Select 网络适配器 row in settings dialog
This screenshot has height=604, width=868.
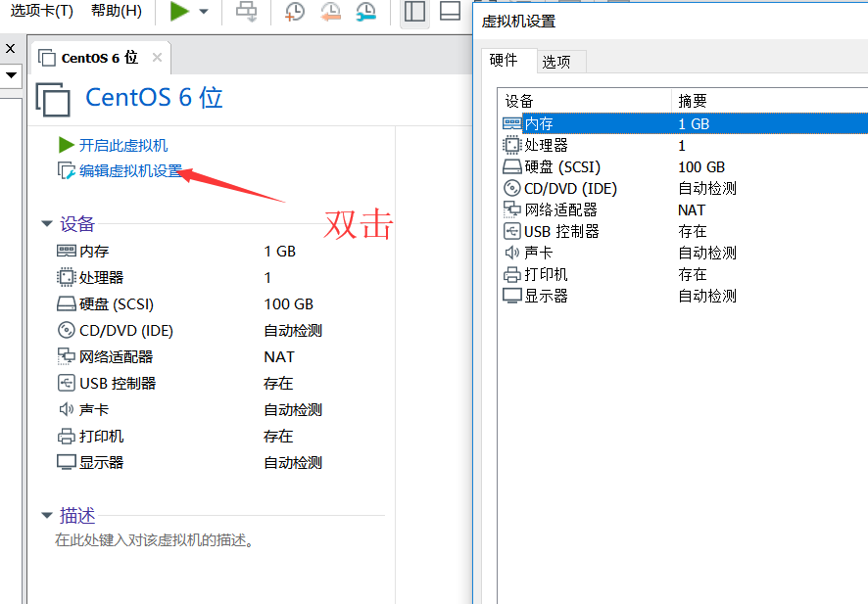pos(684,209)
